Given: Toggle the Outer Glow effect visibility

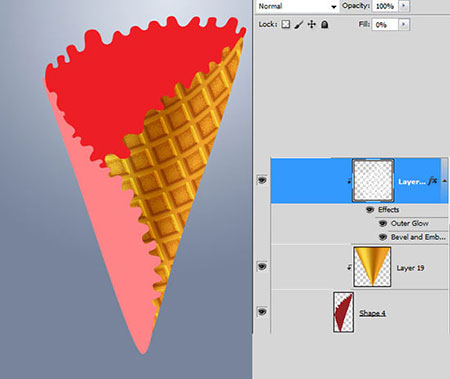Looking at the screenshot, I should [383, 223].
